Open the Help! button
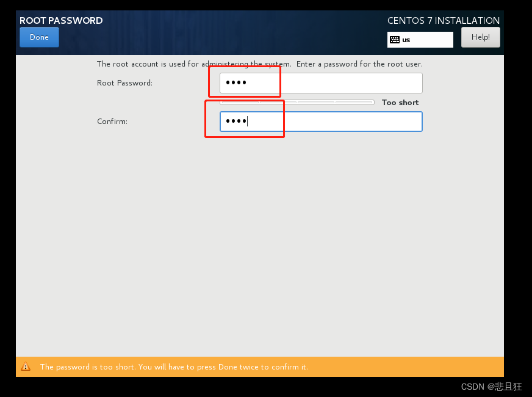 tap(480, 37)
